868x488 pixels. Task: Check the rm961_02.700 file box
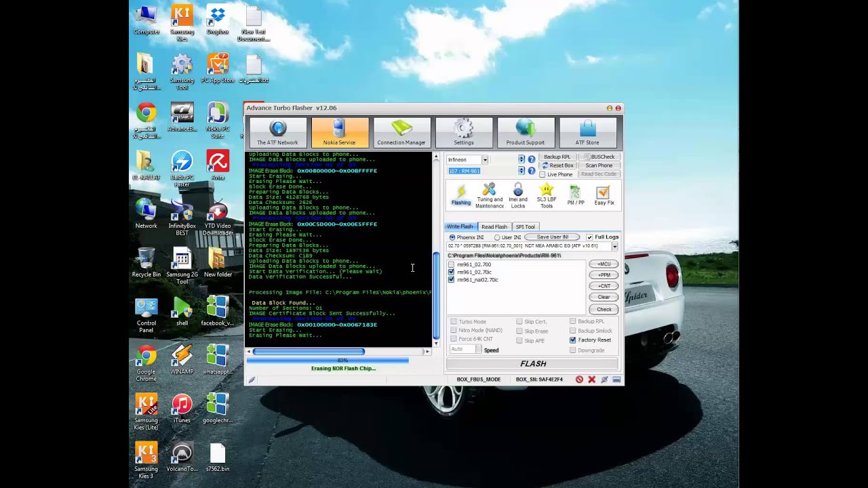(452, 264)
